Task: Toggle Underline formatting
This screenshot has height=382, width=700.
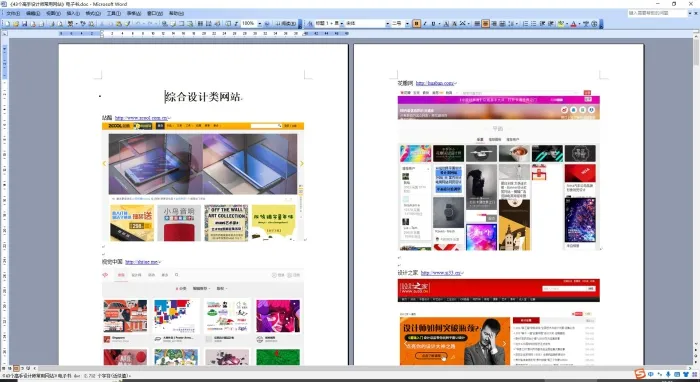Action: pos(433,24)
